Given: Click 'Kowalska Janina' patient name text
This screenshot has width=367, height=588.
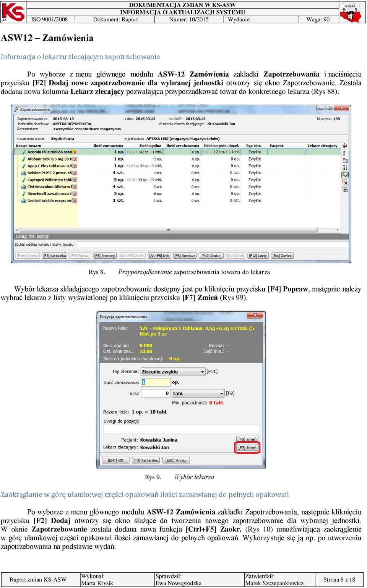Looking at the screenshot, I should click(x=159, y=440).
